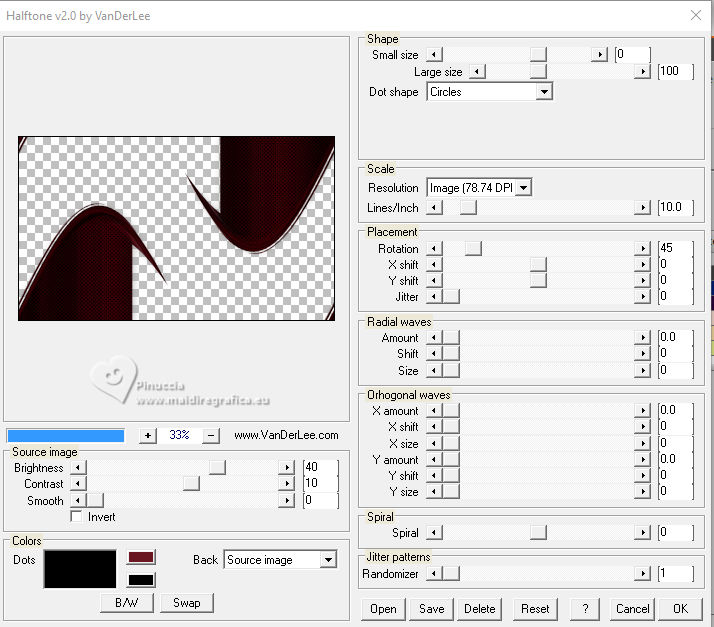
Task: Click the left arrow of Rotation slider
Action: click(x=434, y=248)
